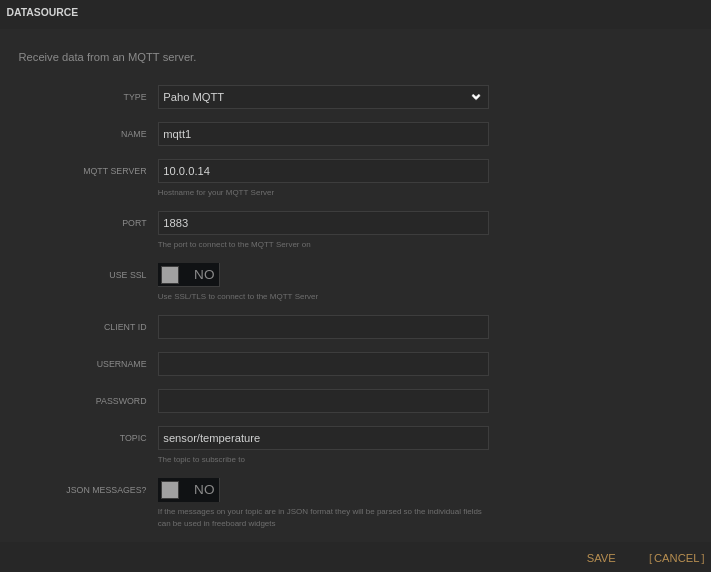Image resolution: width=711 pixels, height=572 pixels.
Task: Click the empty Client ID input
Action: [323, 327]
